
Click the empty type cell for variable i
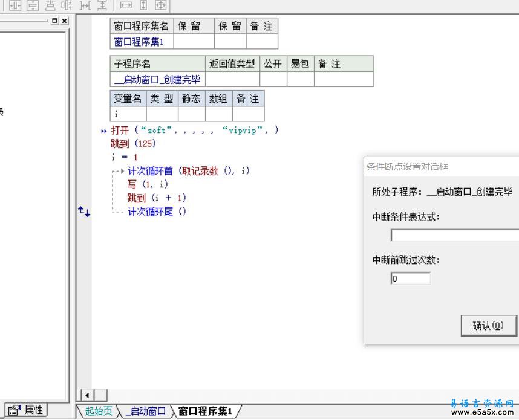point(162,114)
